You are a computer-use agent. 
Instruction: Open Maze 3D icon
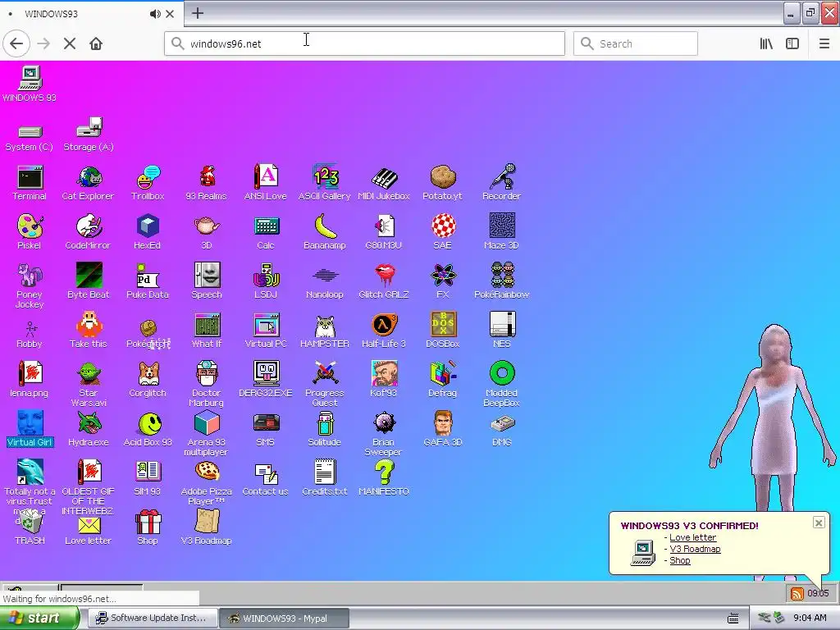point(502,232)
